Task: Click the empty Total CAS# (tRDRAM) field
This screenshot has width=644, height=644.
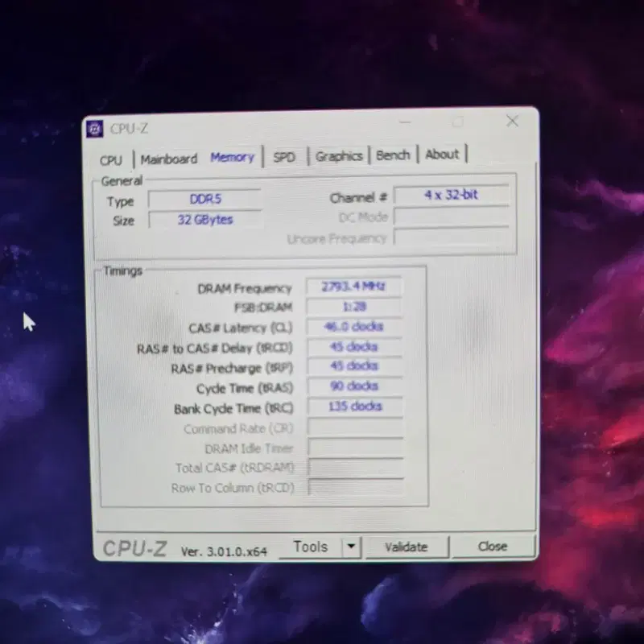Action: click(356, 468)
